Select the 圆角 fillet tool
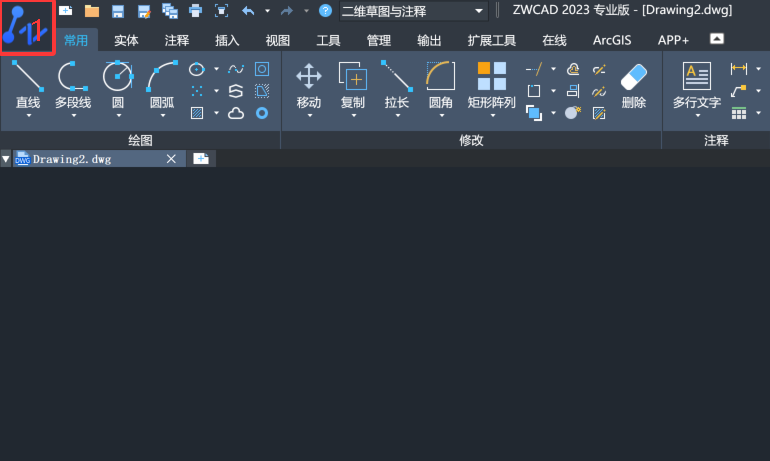770x461 pixels. pyautogui.click(x=440, y=83)
